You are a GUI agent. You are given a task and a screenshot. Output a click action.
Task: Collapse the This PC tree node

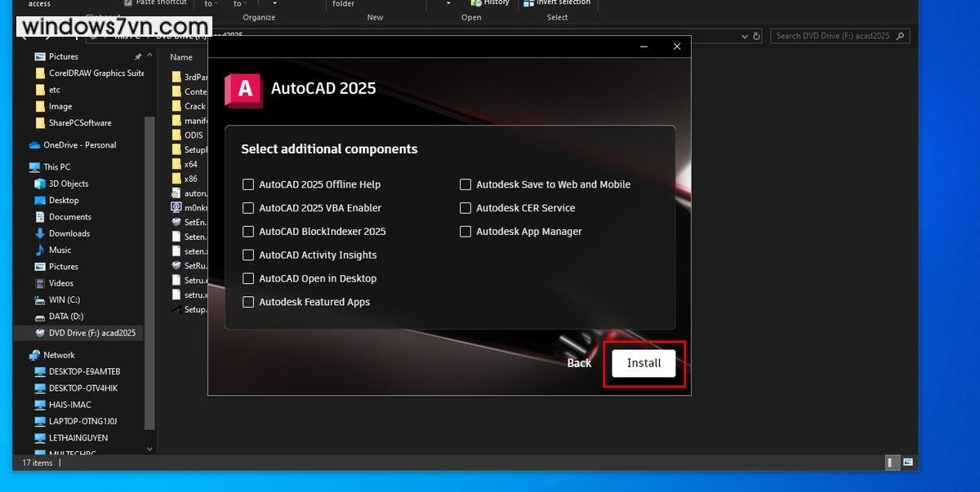(20, 167)
